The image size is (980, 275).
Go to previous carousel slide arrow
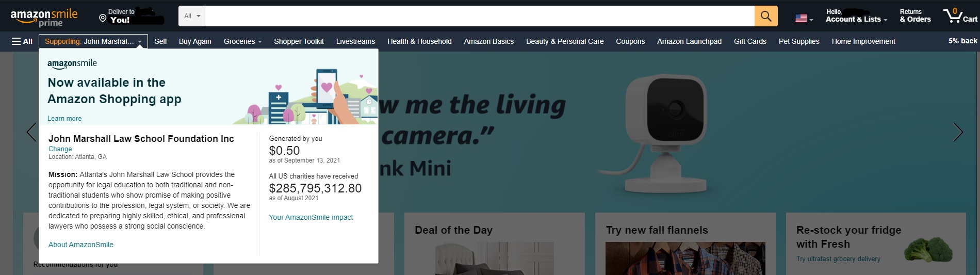[31, 132]
